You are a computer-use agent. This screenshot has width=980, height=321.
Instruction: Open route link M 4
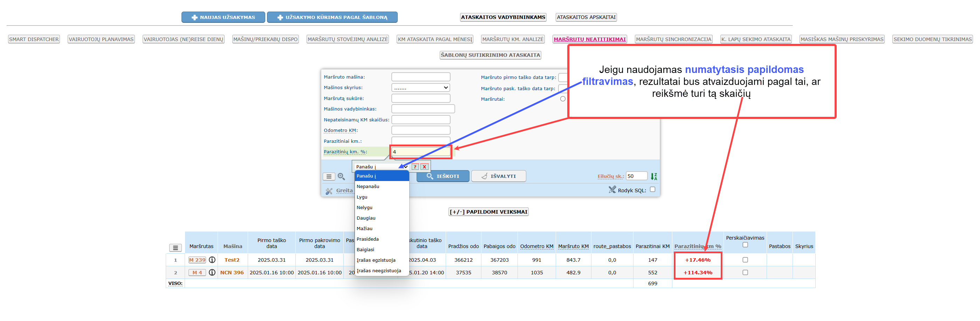(197, 273)
